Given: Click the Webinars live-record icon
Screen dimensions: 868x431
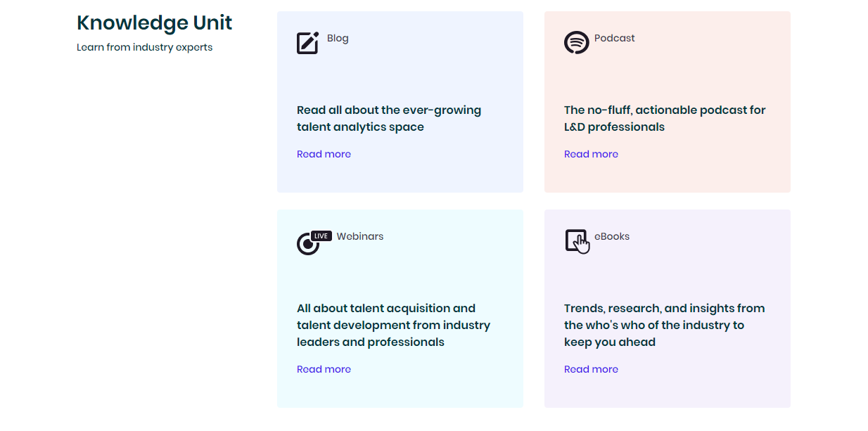Looking at the screenshot, I should coord(307,244).
